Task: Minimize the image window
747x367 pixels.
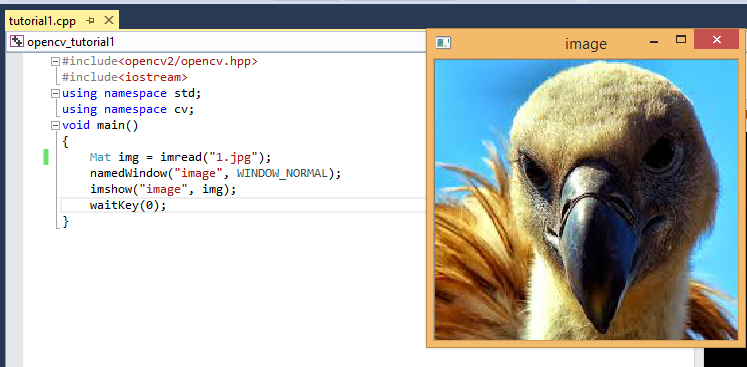Action: pyautogui.click(x=654, y=41)
